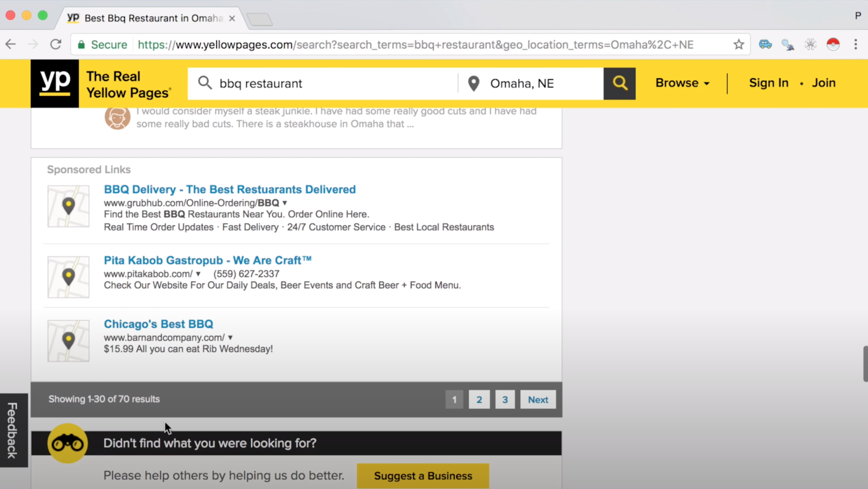Click the satellite extension icon in toolbar
The height and width of the screenshot is (489, 868).
pyautogui.click(x=788, y=45)
